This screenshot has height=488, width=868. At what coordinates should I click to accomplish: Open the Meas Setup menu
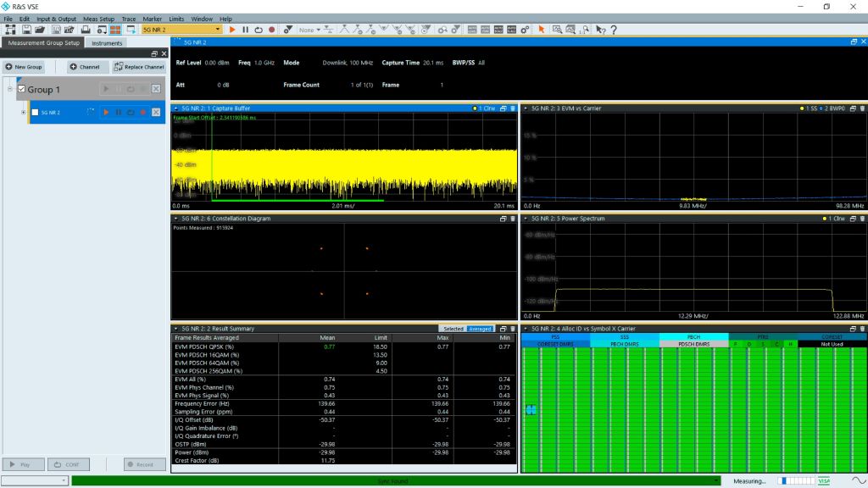[x=98, y=19]
